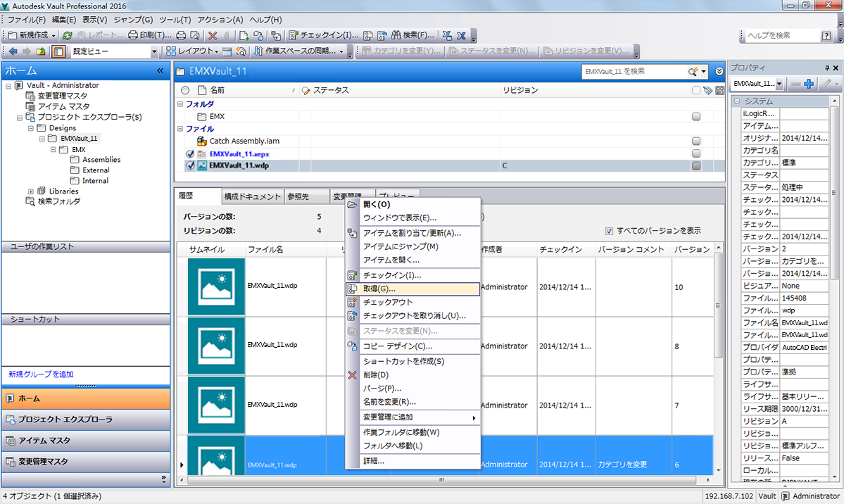Select 取得(G)... in context menu
The width and height of the screenshot is (844, 504).
(x=413, y=289)
